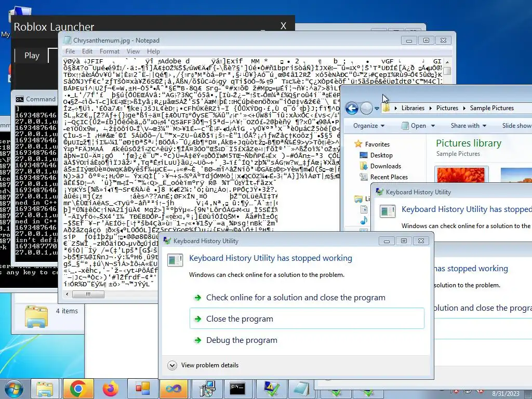Click Notepad title bar document icon
The height and width of the screenshot is (399, 532).
67,40
